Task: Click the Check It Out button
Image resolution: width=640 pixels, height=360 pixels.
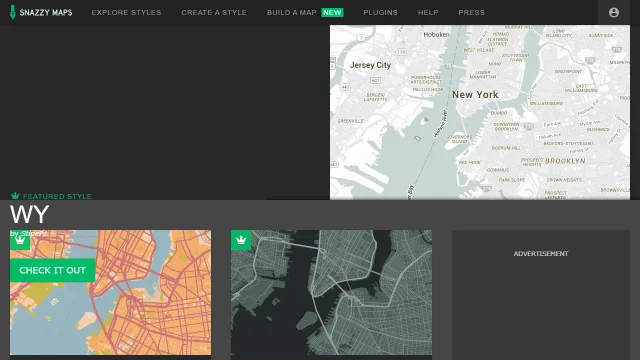Action: tap(53, 270)
